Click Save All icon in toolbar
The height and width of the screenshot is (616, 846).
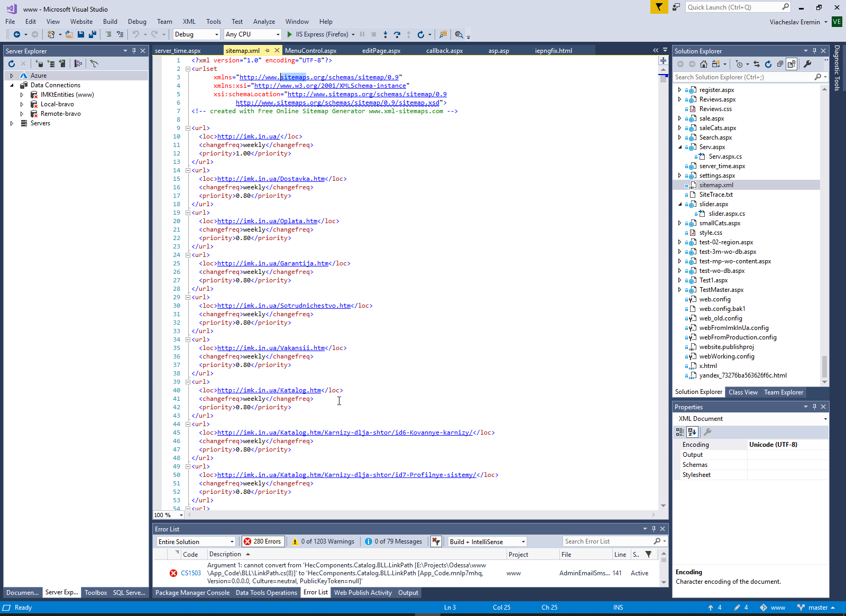pyautogui.click(x=93, y=34)
